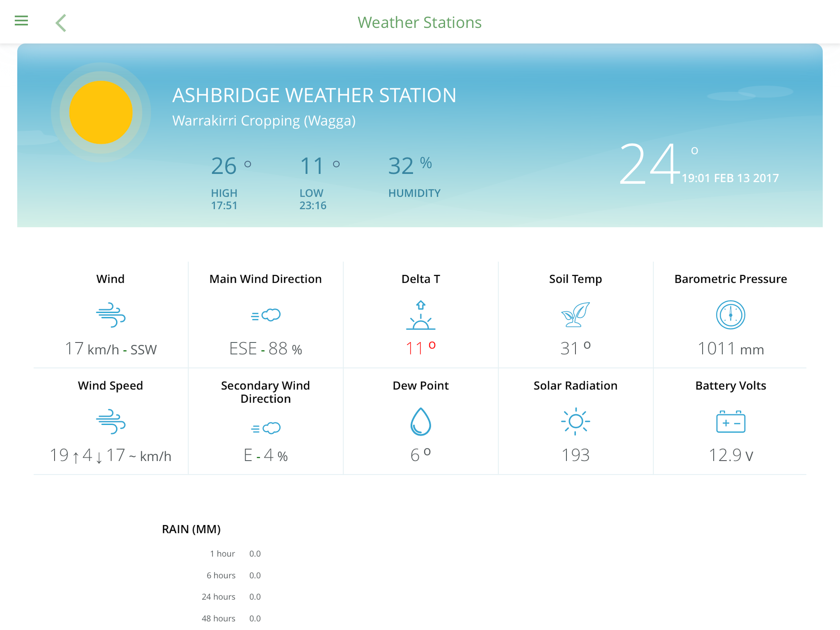The width and height of the screenshot is (840, 630).
Task: Tap the Battery Volts battery icon
Action: (x=730, y=421)
